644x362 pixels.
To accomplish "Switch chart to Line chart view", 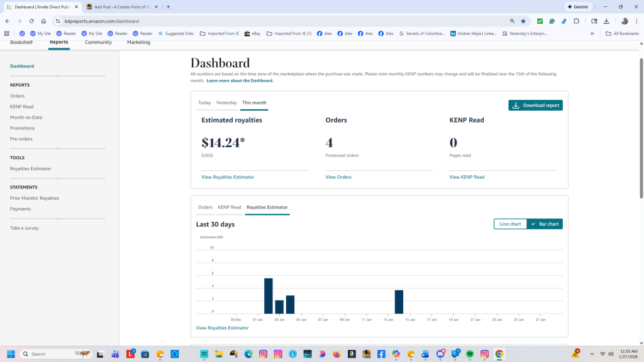I will [x=510, y=224].
